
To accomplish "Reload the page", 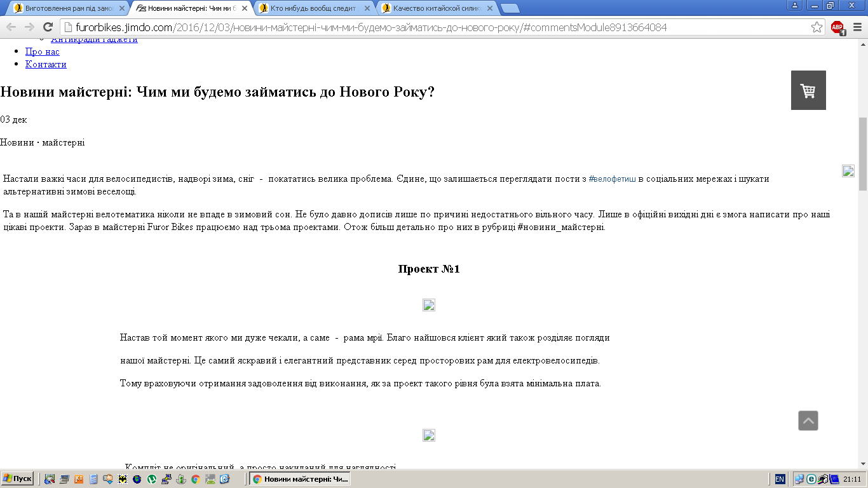I will coord(48,27).
